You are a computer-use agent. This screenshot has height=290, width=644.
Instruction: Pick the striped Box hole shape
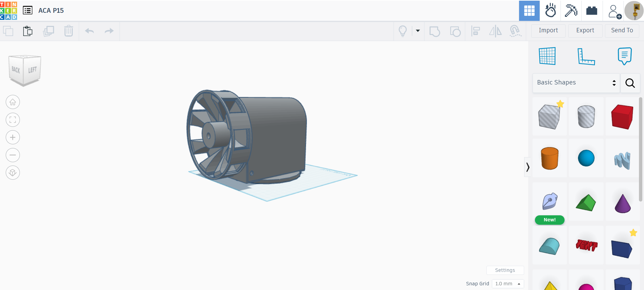[549, 116]
